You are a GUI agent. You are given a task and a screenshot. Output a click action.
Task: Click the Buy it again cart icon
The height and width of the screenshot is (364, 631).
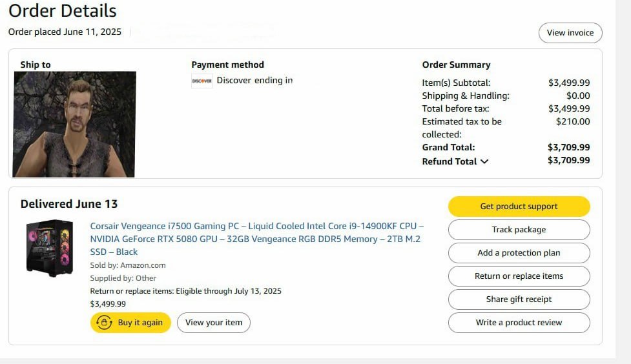(103, 323)
